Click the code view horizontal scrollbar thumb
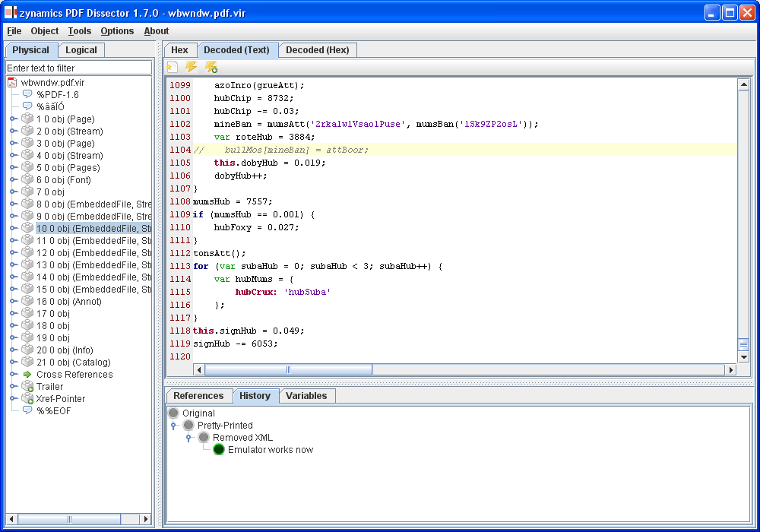 (288, 370)
